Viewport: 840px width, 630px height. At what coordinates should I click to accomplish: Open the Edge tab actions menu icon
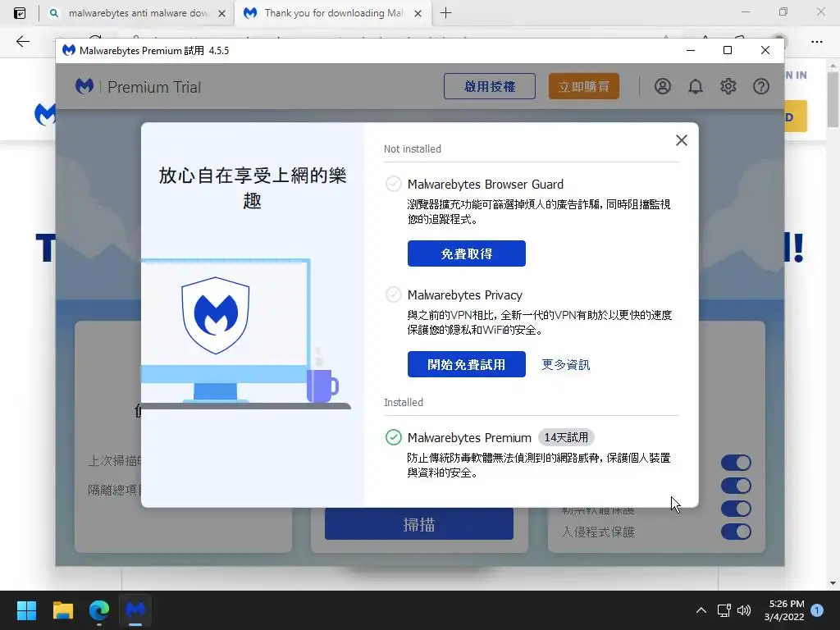click(20, 13)
